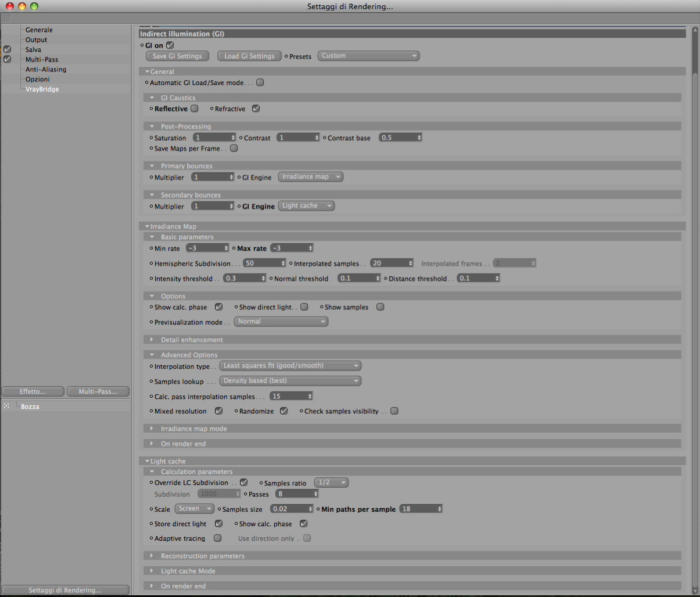Image resolution: width=700 pixels, height=597 pixels.
Task: Click the grip icon below the window buttons
Action: tap(8, 19)
